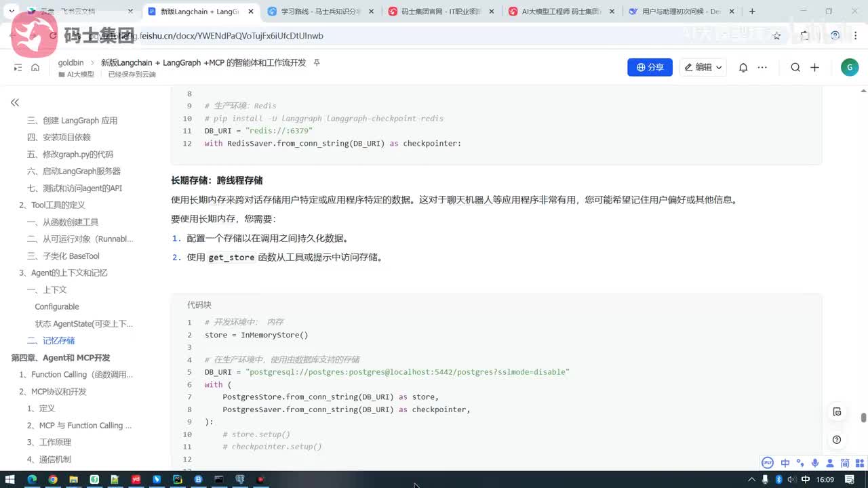Screen dimensions: 868x488
Task: Toggle iFLY Chinese mode 中 icon
Action: 785,463
